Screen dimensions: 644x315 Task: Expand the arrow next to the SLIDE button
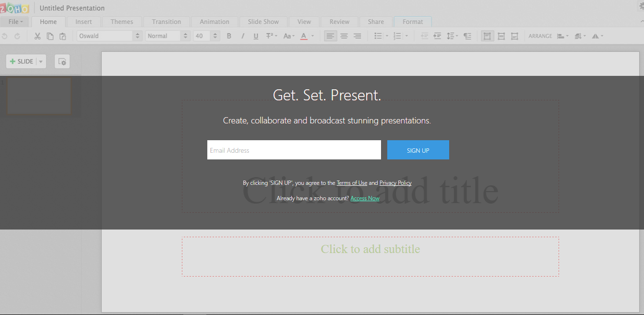41,61
